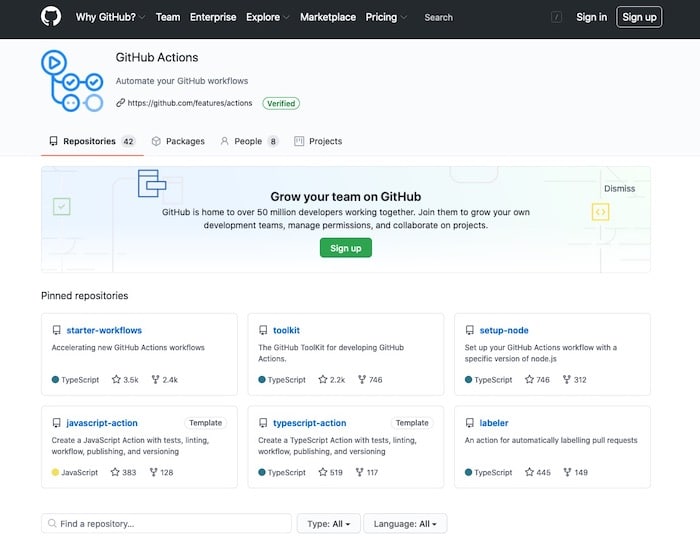Expand the Pricing menu

pos(386,17)
